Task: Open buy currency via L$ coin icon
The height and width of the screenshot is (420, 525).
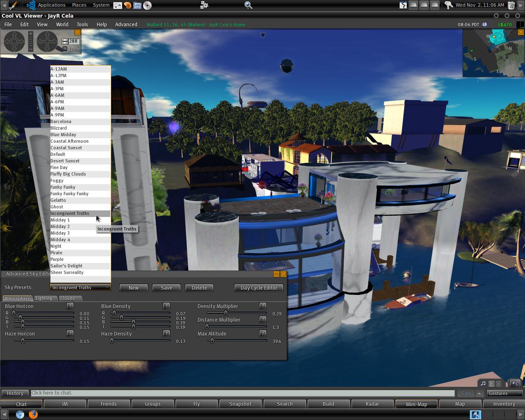Action: 485,25
